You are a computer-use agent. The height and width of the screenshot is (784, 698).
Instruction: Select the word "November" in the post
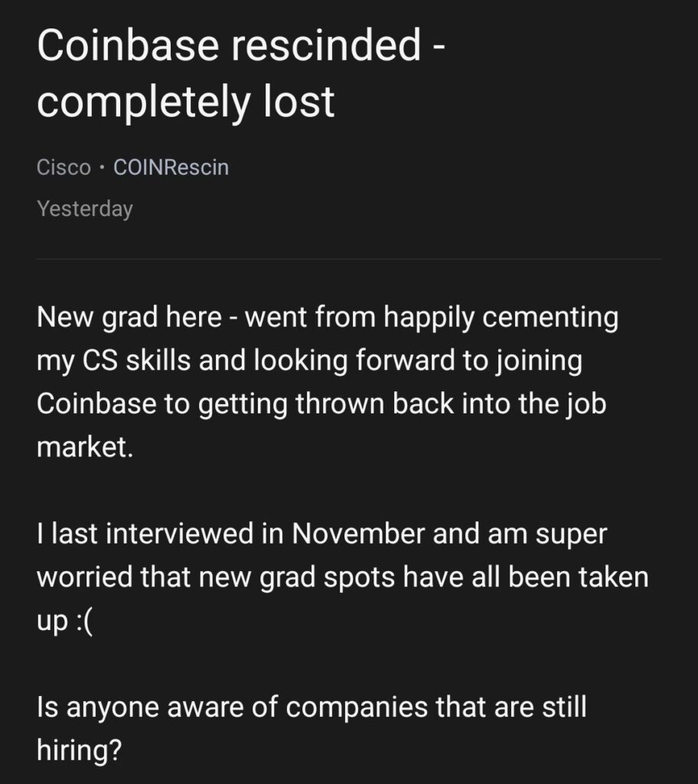pyautogui.click(x=358, y=534)
